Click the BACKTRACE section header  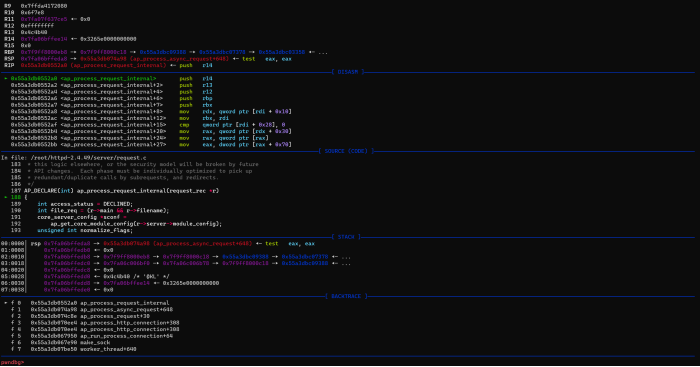click(x=346, y=296)
